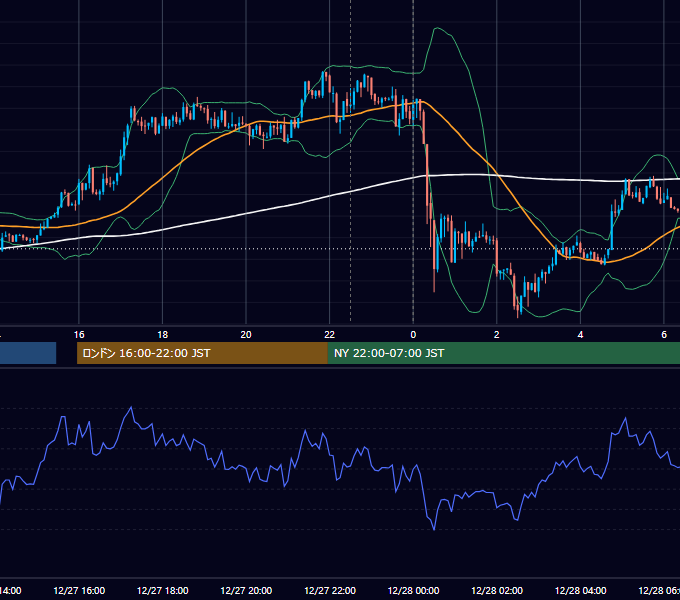
Task: Click the 16 hour label on upper time axis
Action: point(79,335)
